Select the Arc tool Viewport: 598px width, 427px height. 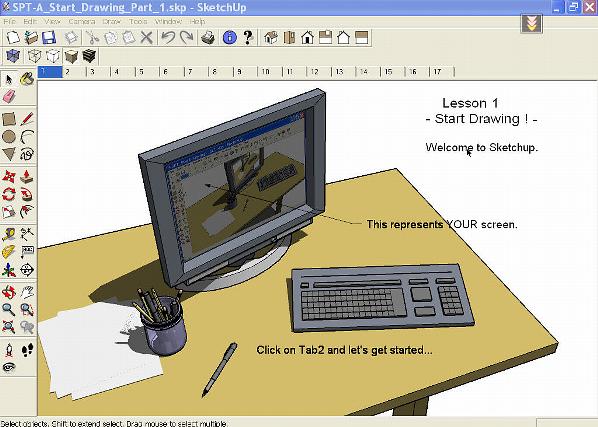point(27,136)
